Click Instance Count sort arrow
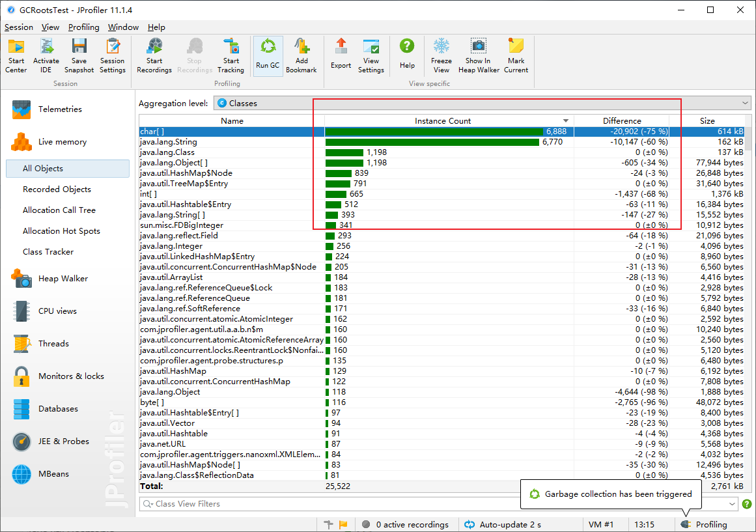The width and height of the screenshot is (756, 532). pyautogui.click(x=566, y=121)
